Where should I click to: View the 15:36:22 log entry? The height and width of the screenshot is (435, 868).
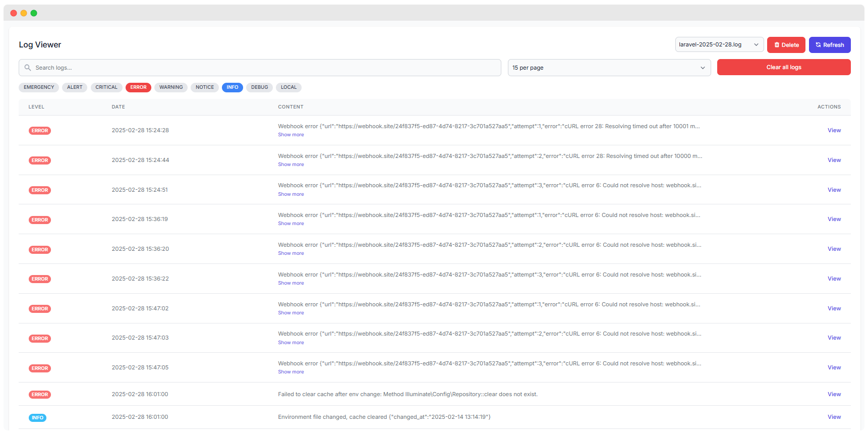click(x=834, y=279)
